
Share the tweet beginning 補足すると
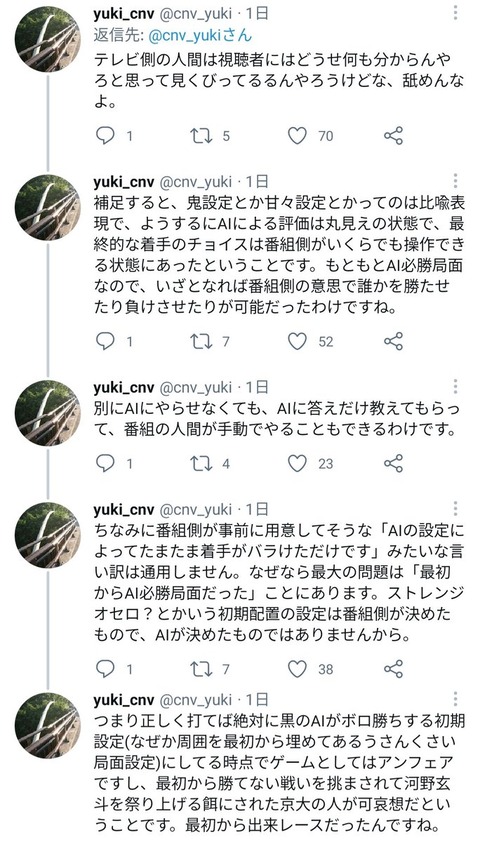tap(394, 341)
